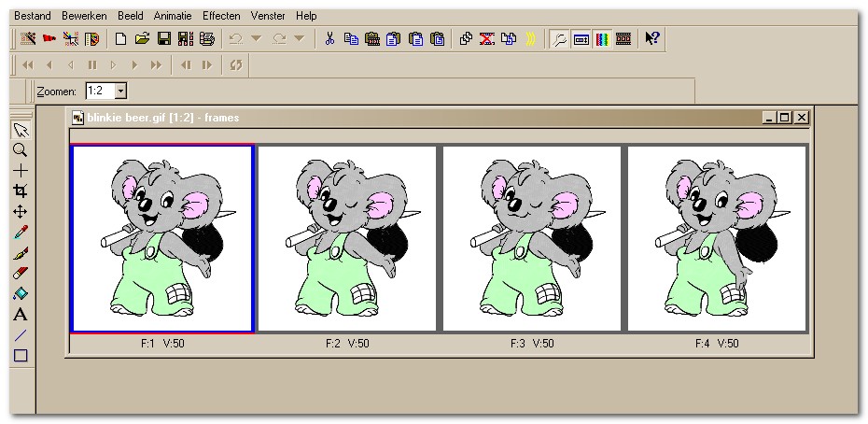Screen dimensions: 868x424
Task: Save with the floppy disk icon
Action: tap(164, 39)
